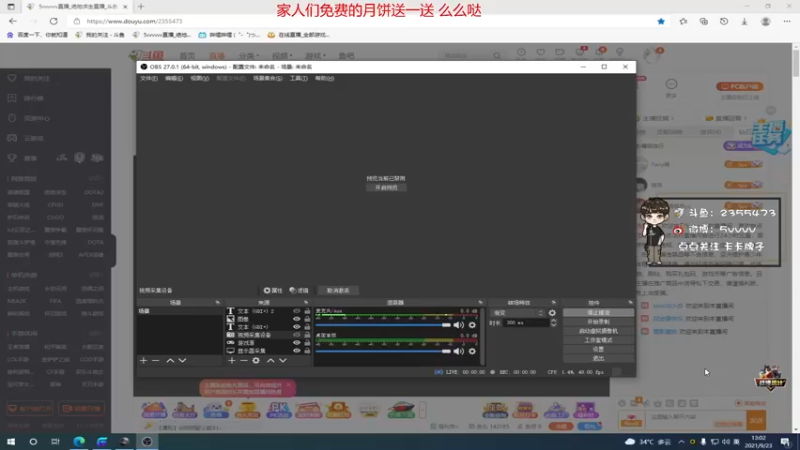Open Microsoft Edge from the taskbar

click(x=79, y=441)
